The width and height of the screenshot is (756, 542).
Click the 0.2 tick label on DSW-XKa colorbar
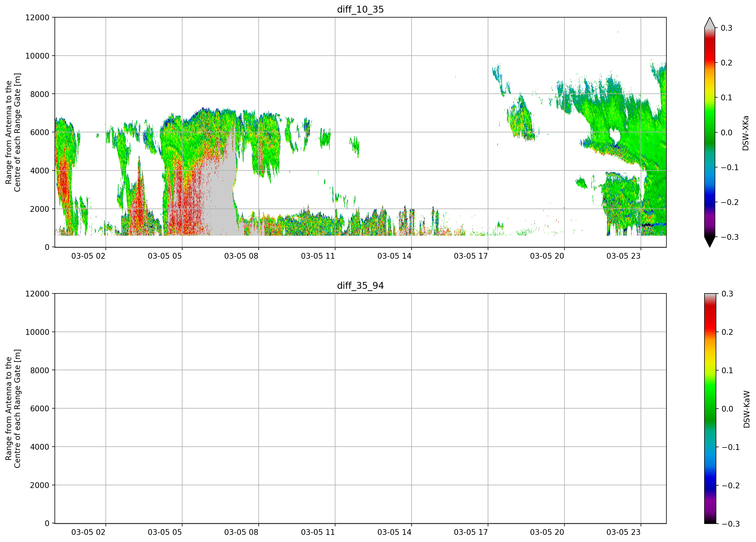727,63
